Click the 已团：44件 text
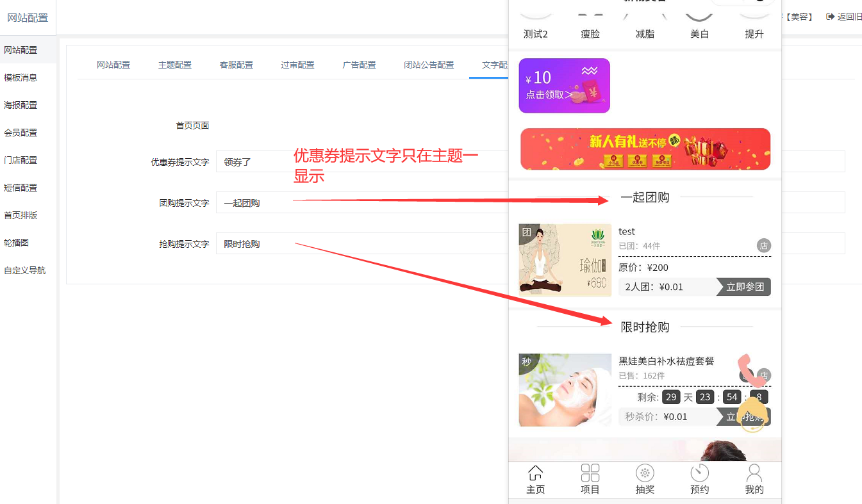The width and height of the screenshot is (862, 504). coord(639,246)
